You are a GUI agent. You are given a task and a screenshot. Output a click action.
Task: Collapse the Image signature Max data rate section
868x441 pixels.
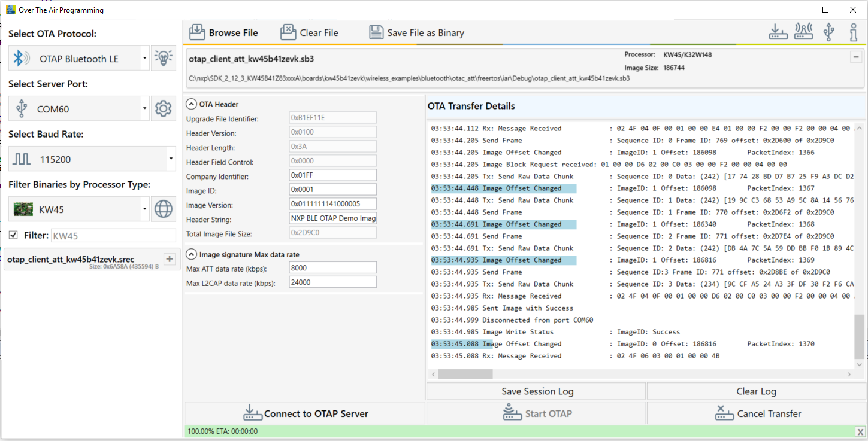pyautogui.click(x=190, y=253)
